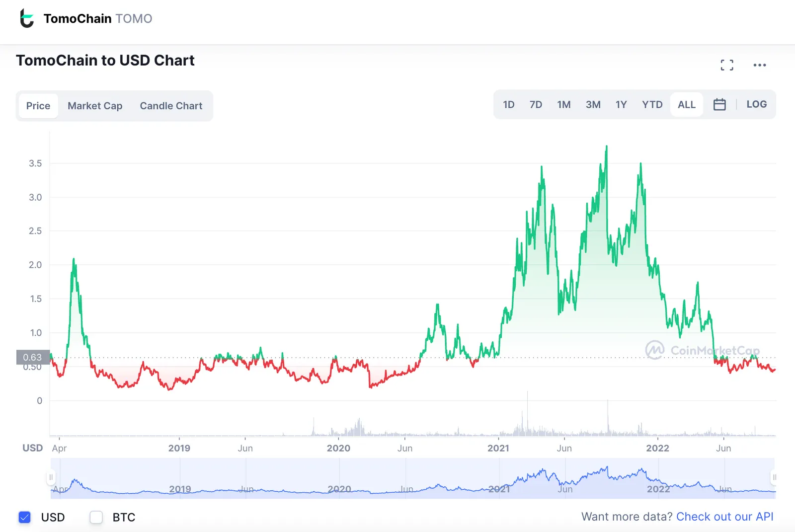The height and width of the screenshot is (532, 795).
Task: Grab the left range slider handle
Action: (x=51, y=477)
